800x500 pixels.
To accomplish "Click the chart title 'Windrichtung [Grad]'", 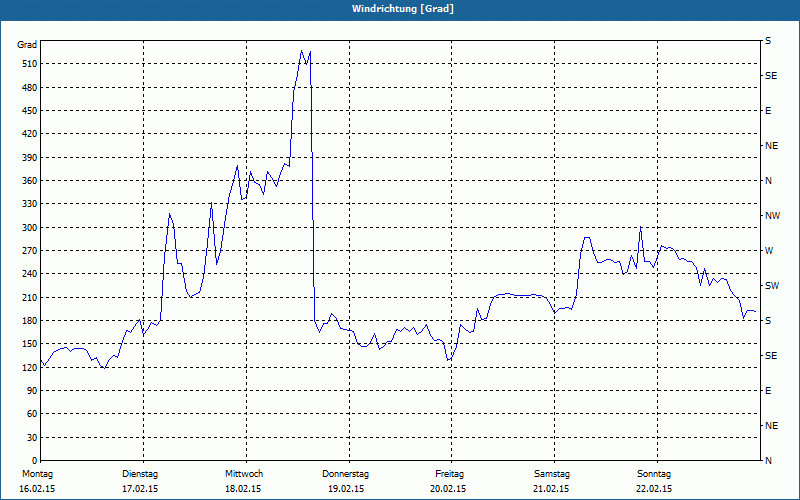I will click(403, 9).
